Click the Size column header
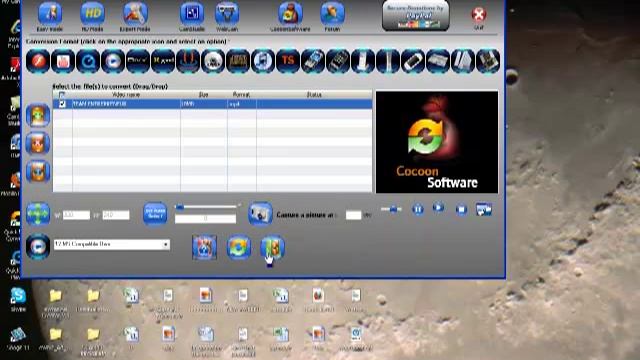640x360 pixels. click(203, 95)
